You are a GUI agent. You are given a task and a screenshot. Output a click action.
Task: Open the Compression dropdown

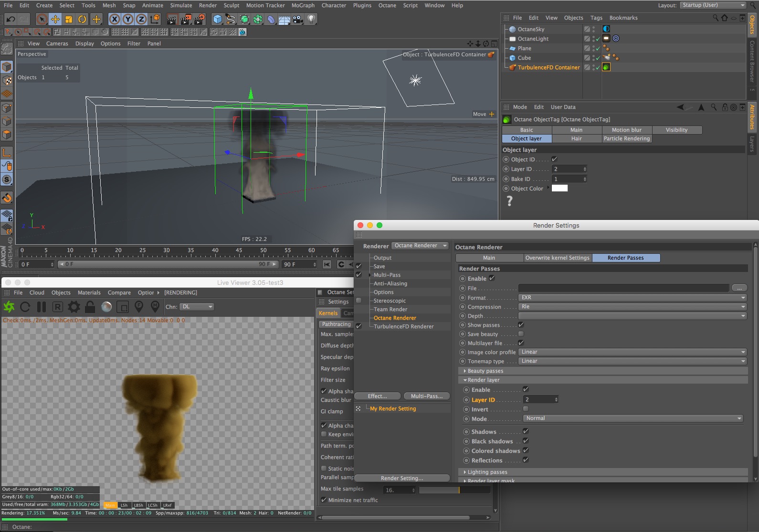coord(632,307)
